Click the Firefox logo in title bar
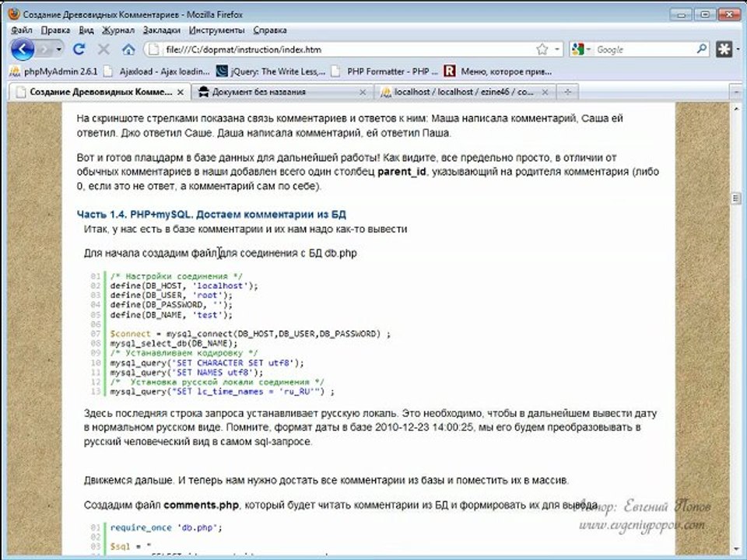Screen dimensions: 747x560 (14, 14)
